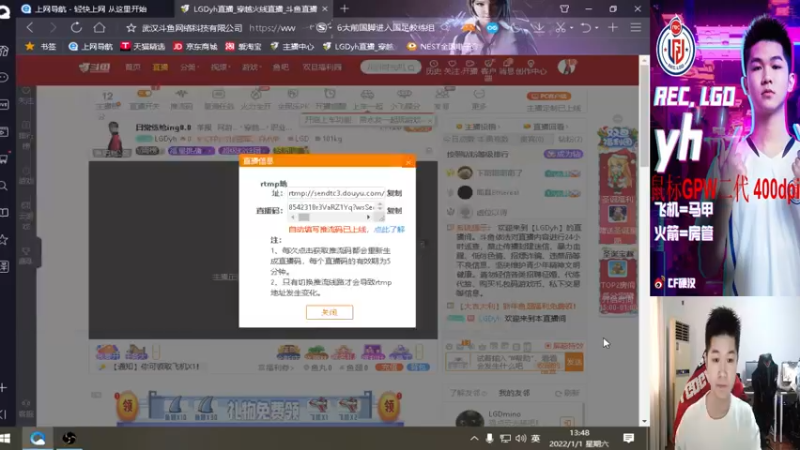Reload the page with the refresh icon
Viewport: 800px width, 450px height.
click(x=76, y=28)
